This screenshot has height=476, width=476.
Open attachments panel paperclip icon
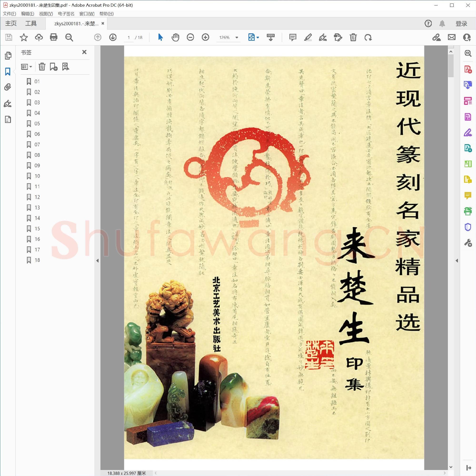(x=8, y=87)
